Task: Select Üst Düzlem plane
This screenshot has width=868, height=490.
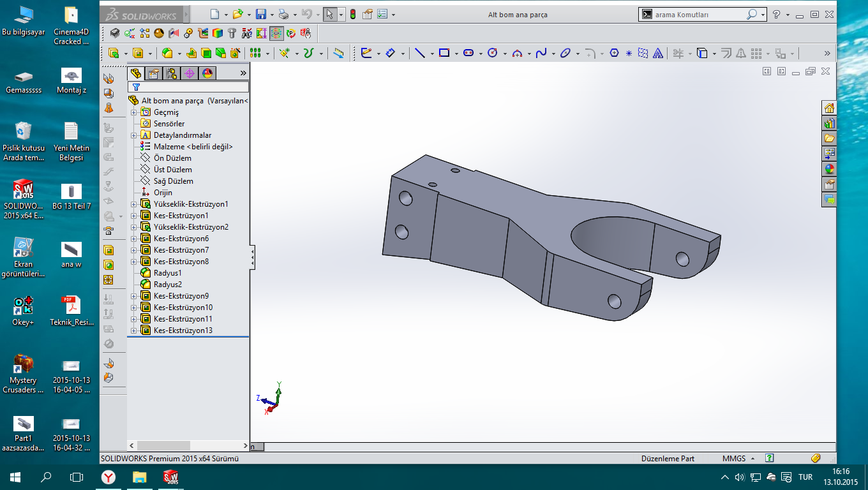Action: click(173, 170)
